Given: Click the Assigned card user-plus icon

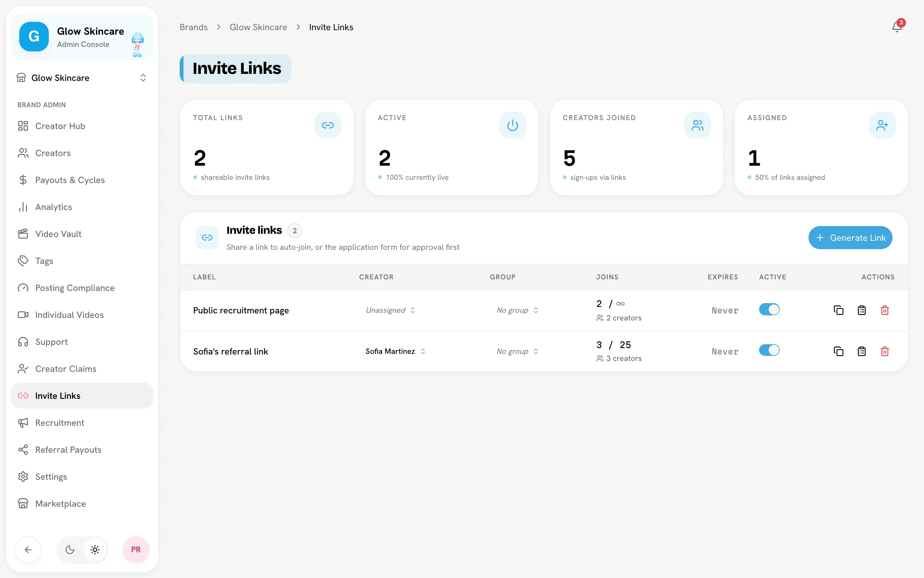Looking at the screenshot, I should pyautogui.click(x=882, y=125).
